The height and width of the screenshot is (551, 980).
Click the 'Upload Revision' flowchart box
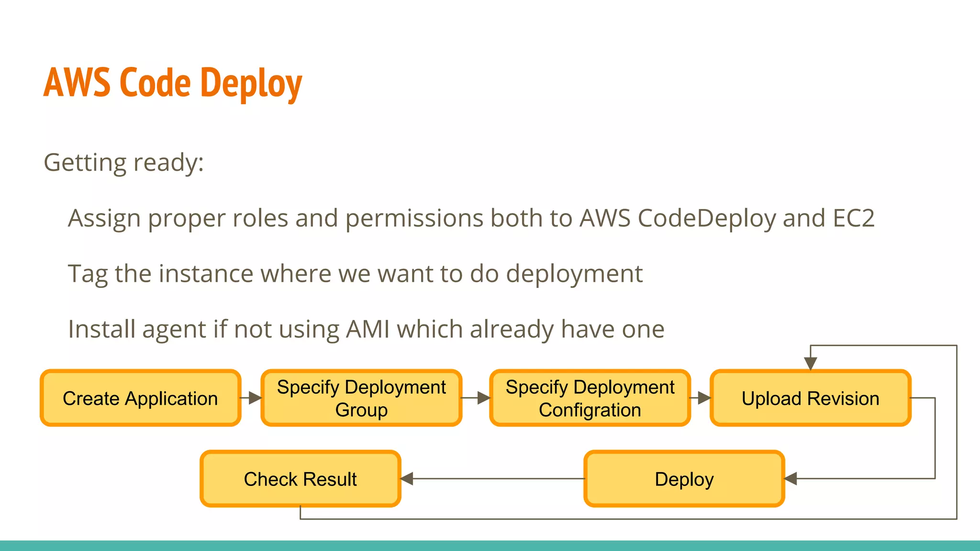tap(811, 398)
